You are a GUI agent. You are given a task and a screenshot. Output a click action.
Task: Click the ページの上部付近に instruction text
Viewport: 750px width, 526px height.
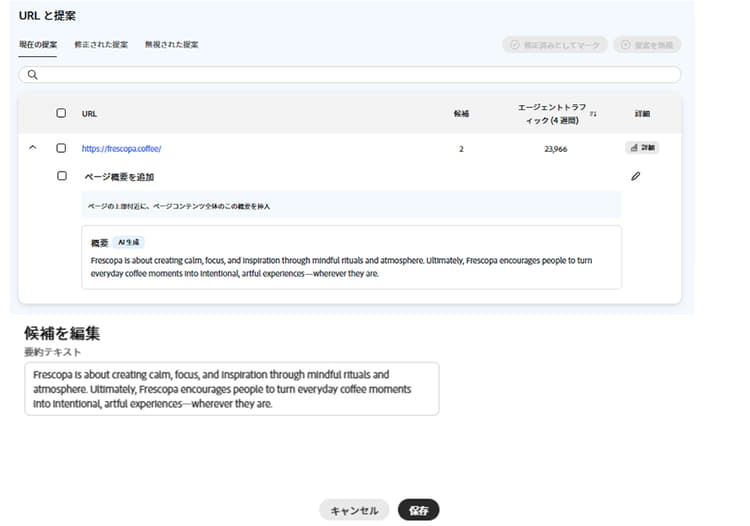(179, 207)
